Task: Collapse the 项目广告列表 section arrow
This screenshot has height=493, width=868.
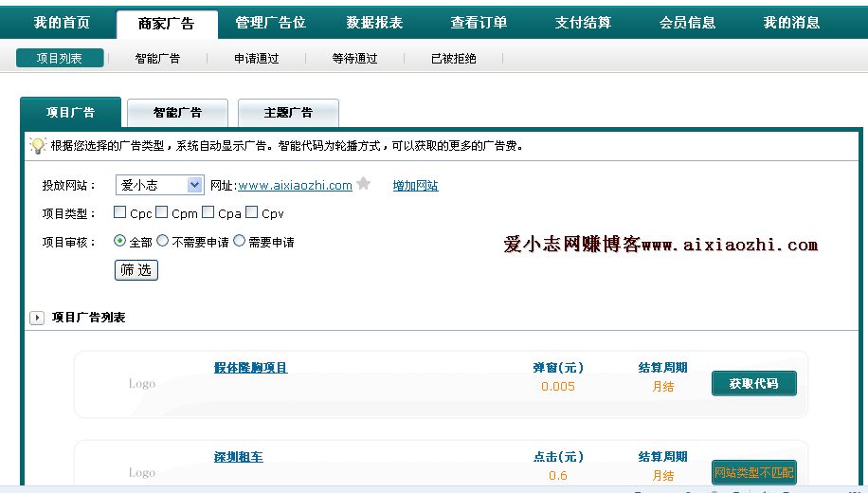Action: [37, 318]
